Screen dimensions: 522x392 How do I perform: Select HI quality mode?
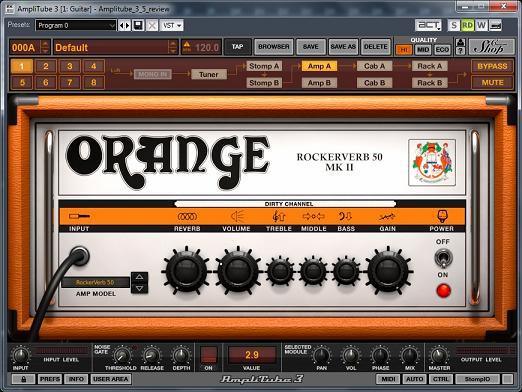(x=404, y=50)
